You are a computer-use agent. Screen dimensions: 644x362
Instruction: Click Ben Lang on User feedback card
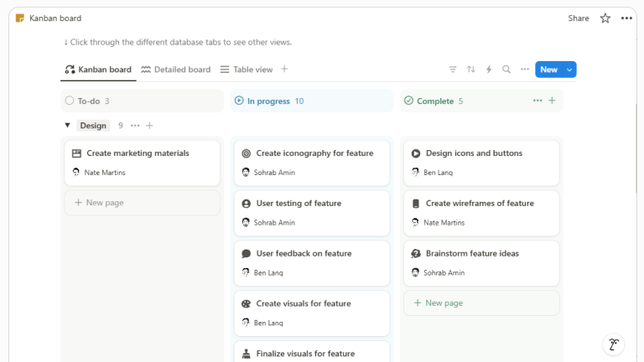pos(268,272)
